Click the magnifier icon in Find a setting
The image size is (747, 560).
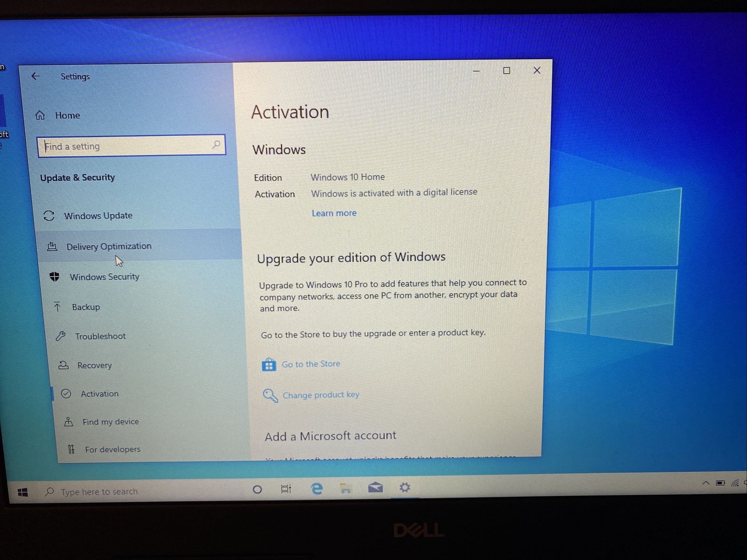pyautogui.click(x=216, y=145)
